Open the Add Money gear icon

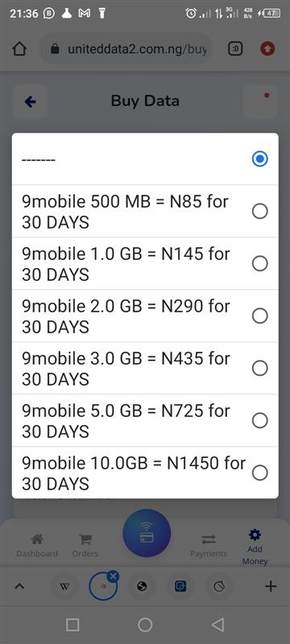[x=255, y=535]
